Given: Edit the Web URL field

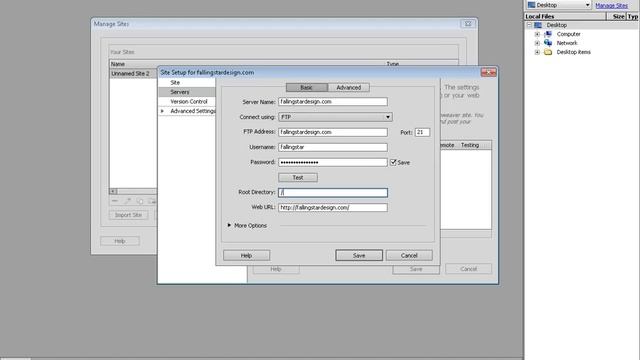Looking at the screenshot, I should pos(333,207).
